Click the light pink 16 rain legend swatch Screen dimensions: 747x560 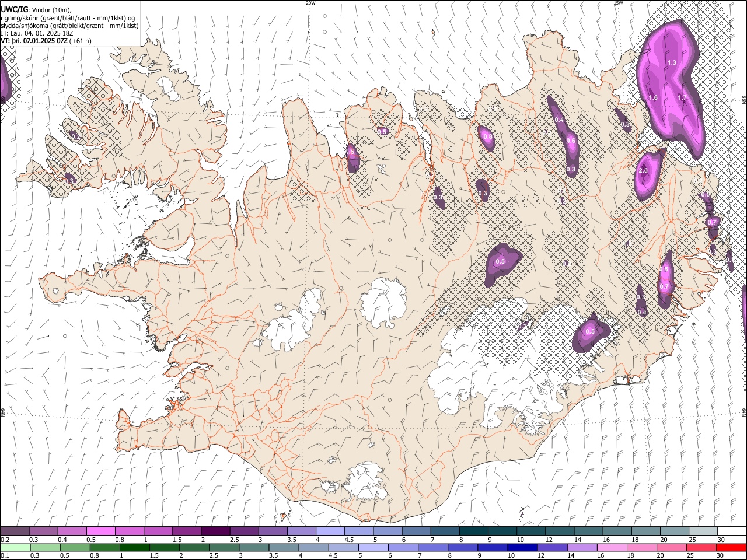(611, 547)
